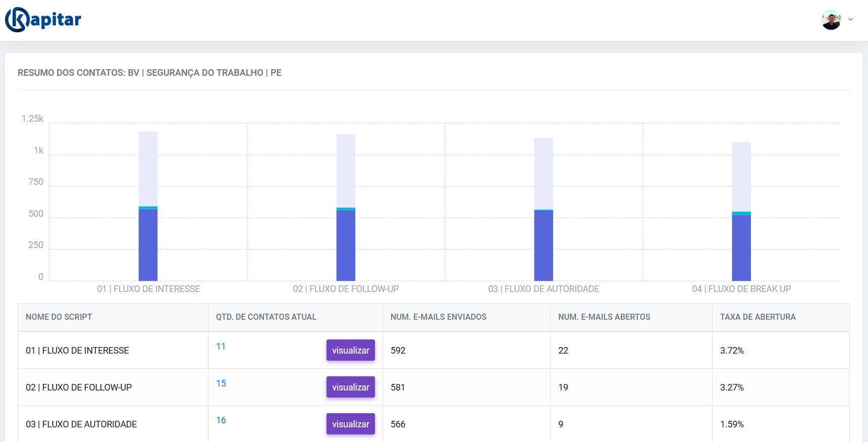The height and width of the screenshot is (442, 868).
Task: Select the 02 | FLUXO DE FOLLOW-UP table row name
Action: tap(79, 387)
